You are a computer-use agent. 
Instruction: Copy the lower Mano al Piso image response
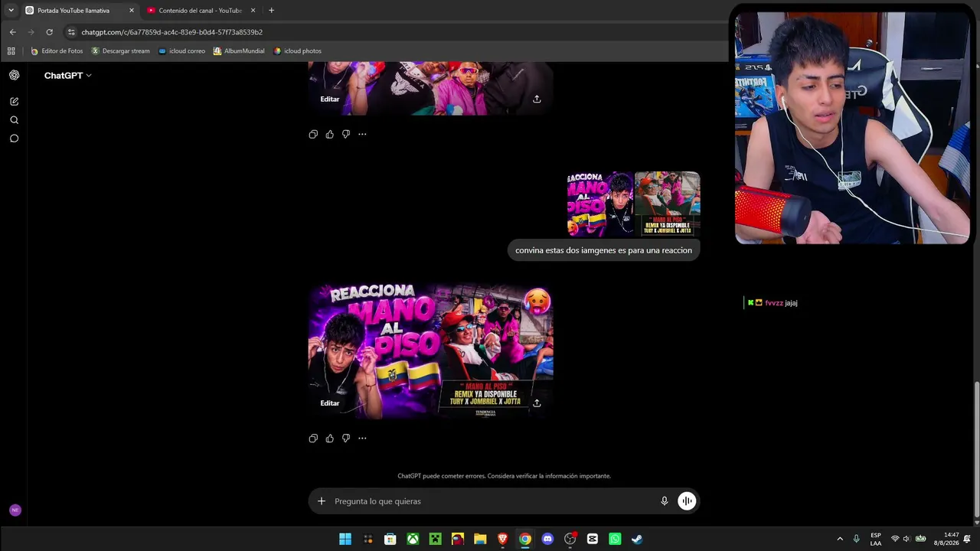(313, 439)
